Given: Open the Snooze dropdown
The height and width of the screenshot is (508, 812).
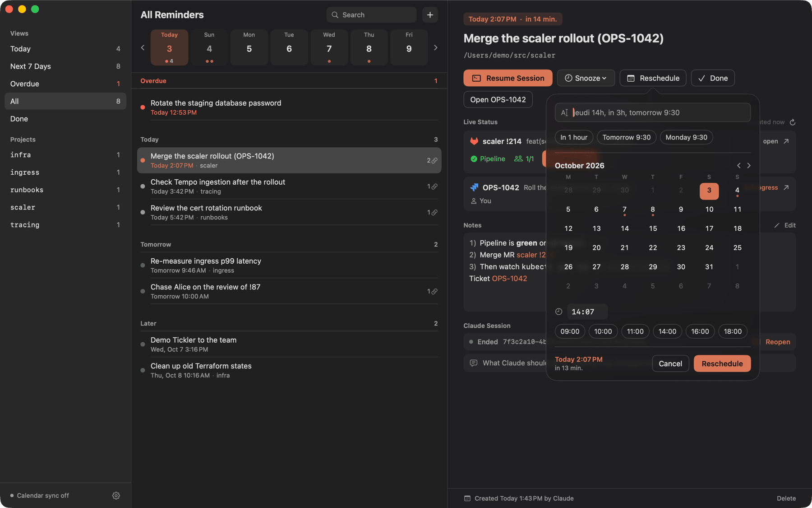Looking at the screenshot, I should click(586, 78).
